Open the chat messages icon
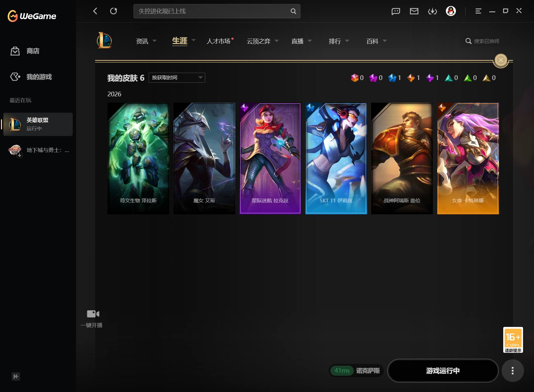Screen dimensions: 534x392 click(395, 11)
